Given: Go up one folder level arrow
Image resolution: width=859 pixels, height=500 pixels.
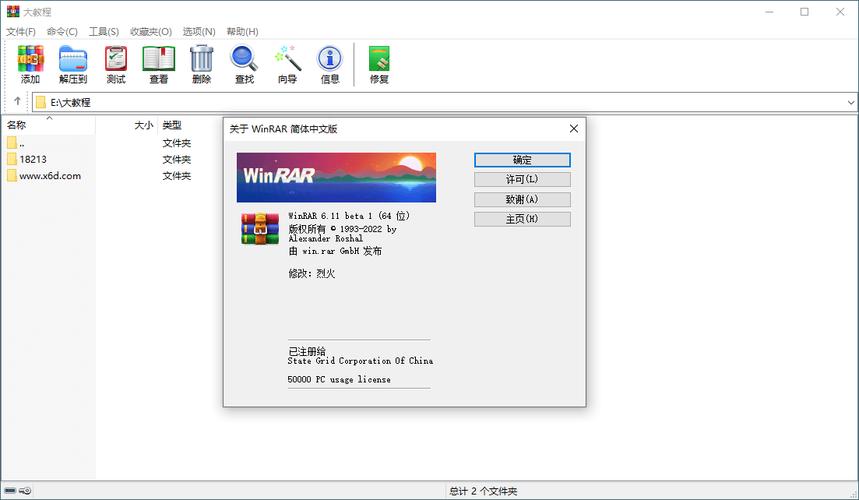Looking at the screenshot, I should [17, 102].
